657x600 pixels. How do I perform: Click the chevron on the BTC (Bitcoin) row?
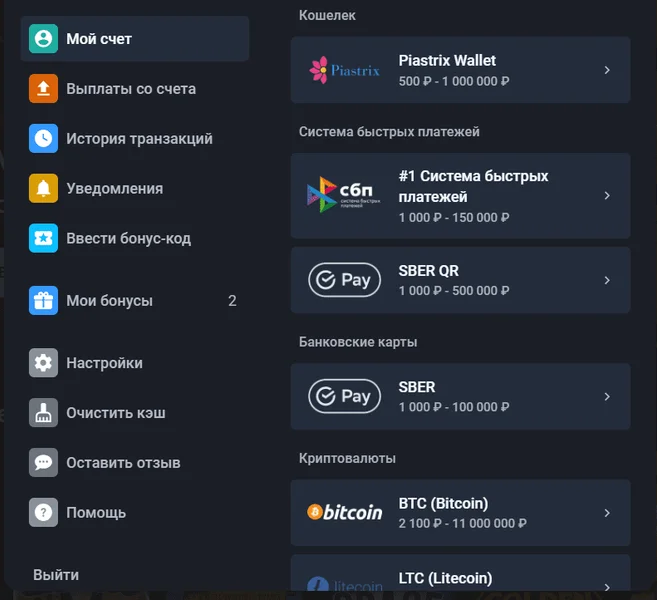pyautogui.click(x=607, y=513)
